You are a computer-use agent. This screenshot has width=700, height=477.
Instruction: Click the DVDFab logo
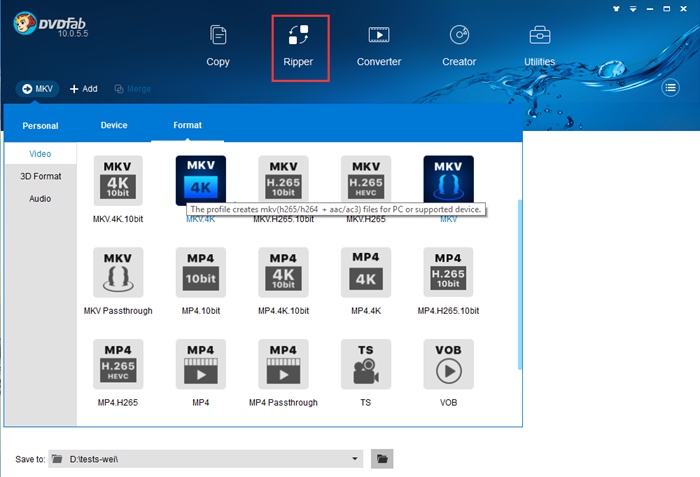tap(50, 25)
